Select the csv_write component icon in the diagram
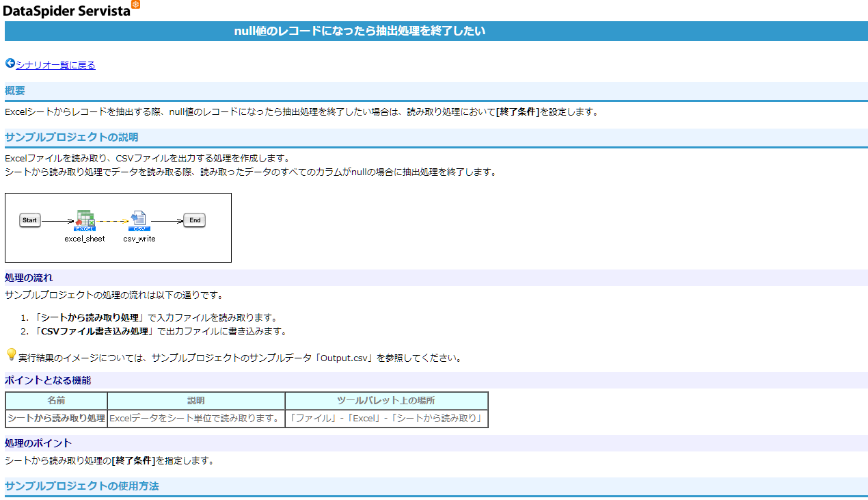Viewport: 868px width, 500px height. pyautogui.click(x=139, y=220)
